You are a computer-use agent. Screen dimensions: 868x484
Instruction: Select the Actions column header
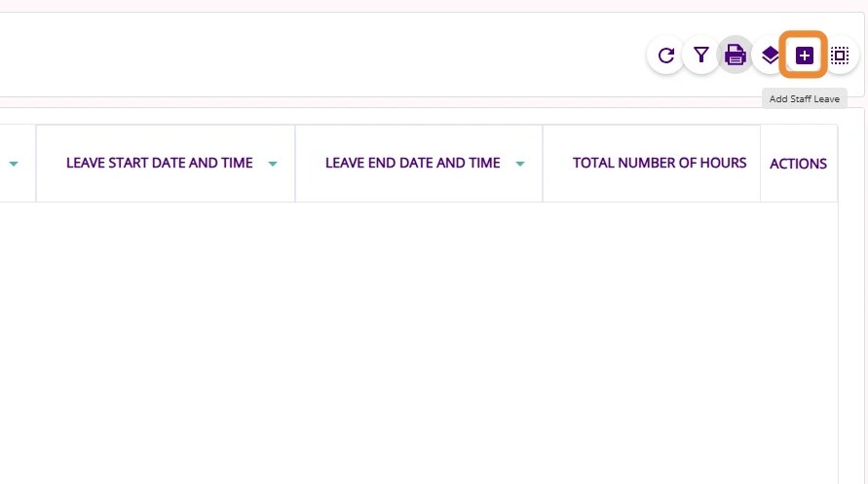pos(798,164)
